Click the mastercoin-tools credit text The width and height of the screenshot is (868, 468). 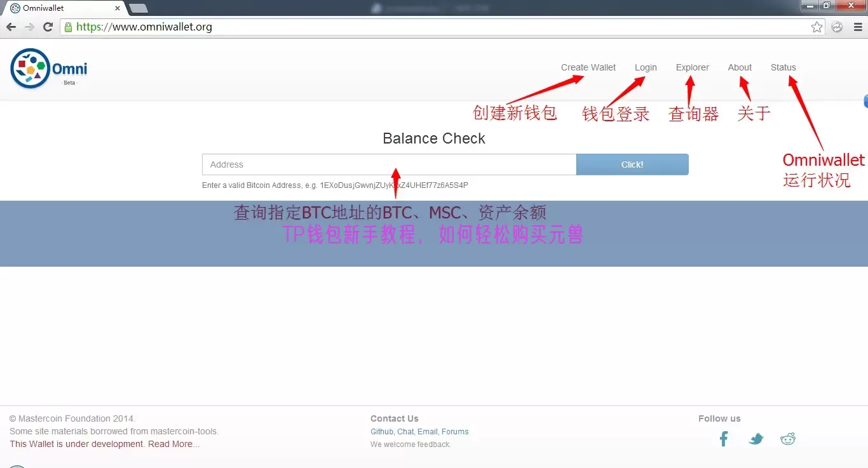114,431
